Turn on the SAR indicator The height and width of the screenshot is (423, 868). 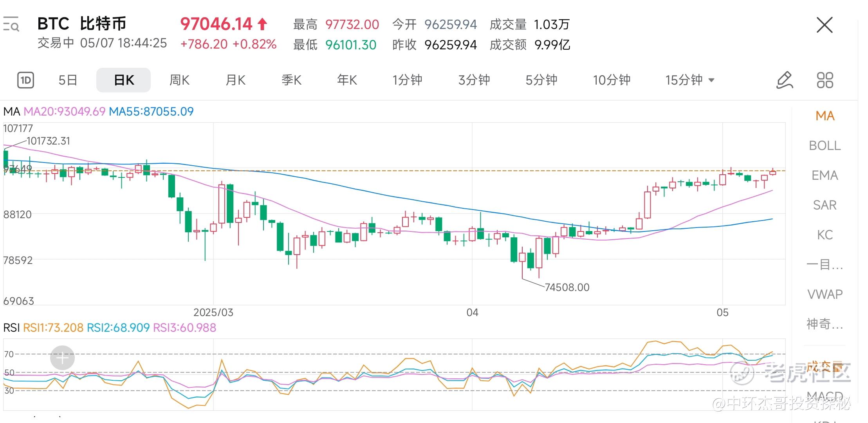(x=825, y=205)
